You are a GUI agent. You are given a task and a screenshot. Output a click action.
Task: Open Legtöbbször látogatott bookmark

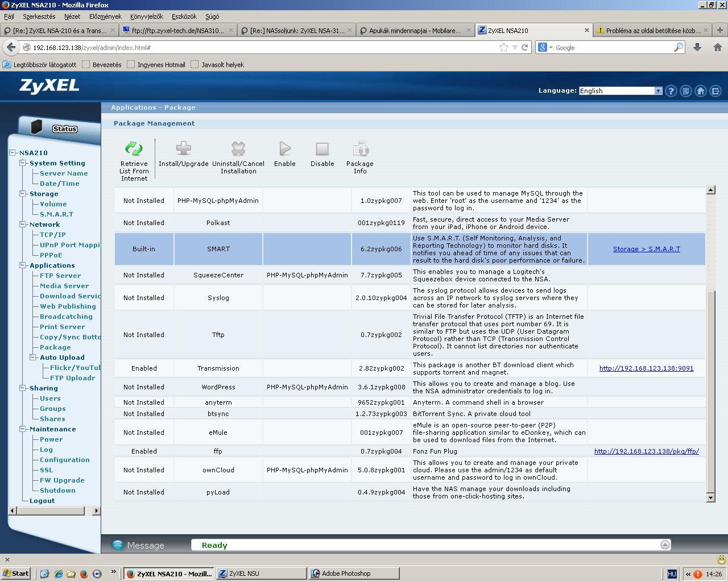click(40, 65)
